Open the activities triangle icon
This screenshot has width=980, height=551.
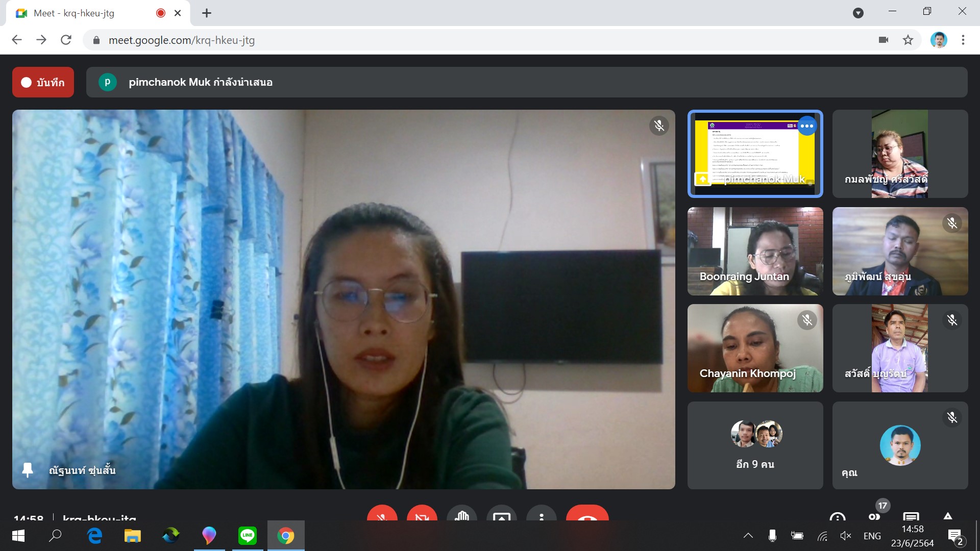(947, 516)
